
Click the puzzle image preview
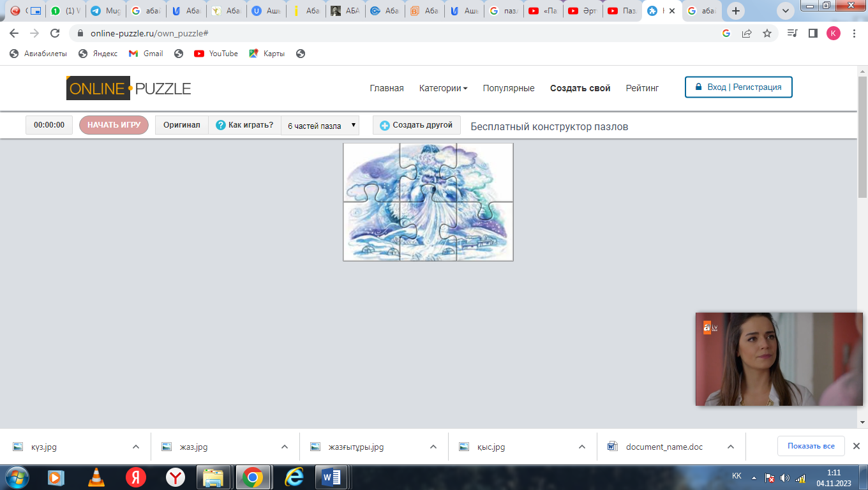428,202
